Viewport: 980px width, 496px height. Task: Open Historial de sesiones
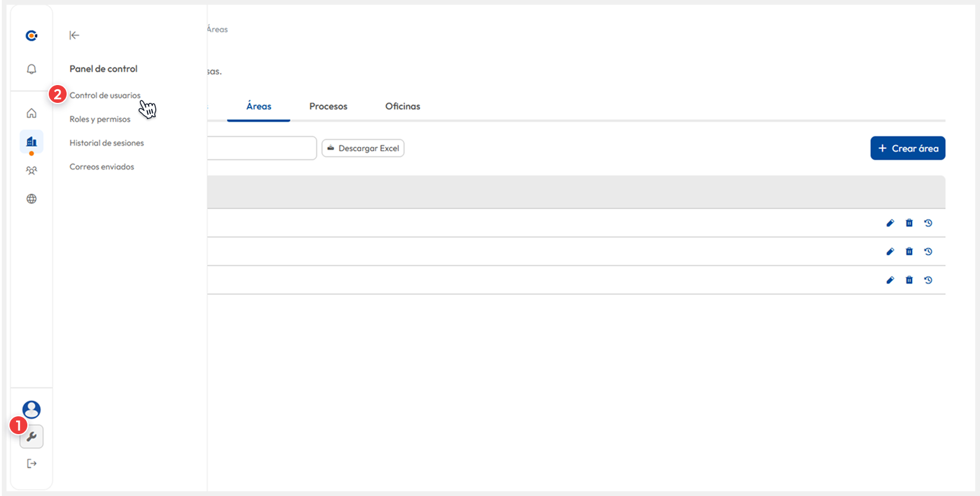[106, 143]
